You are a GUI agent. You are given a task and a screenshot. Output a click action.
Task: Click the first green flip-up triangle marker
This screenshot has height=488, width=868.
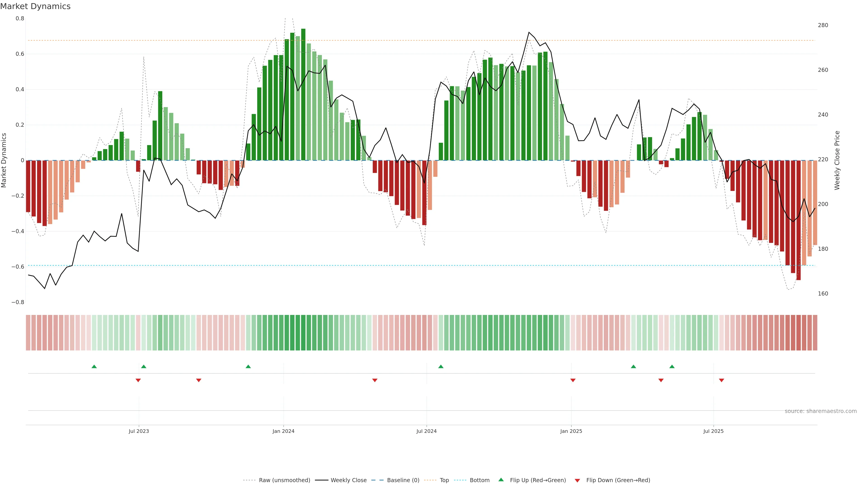point(94,366)
